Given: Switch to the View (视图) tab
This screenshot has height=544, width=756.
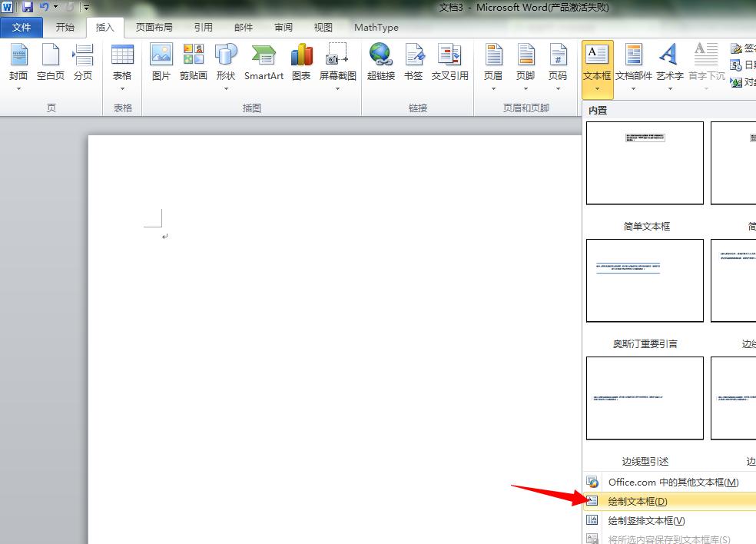Looking at the screenshot, I should coord(323,28).
